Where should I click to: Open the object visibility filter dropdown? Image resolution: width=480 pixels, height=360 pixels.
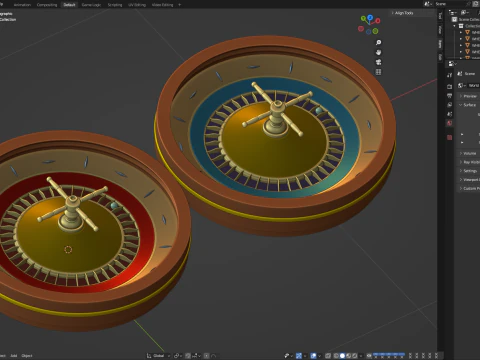pos(288,356)
